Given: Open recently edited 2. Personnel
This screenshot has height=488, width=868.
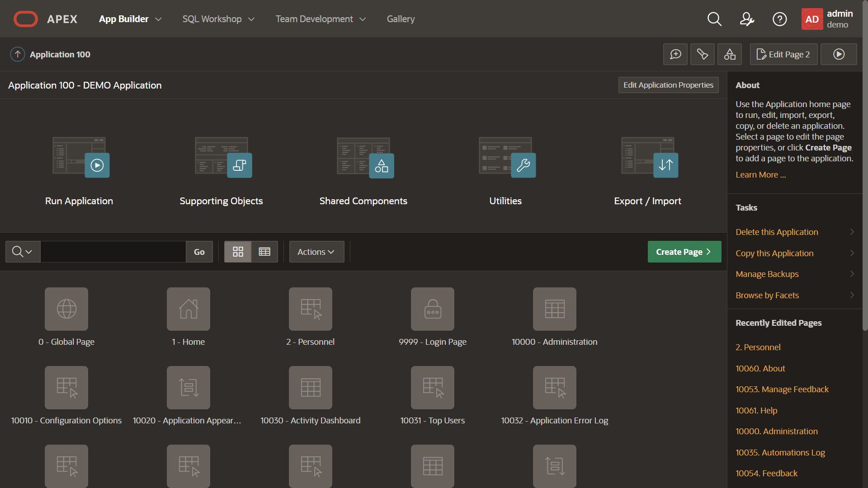Looking at the screenshot, I should click(758, 347).
